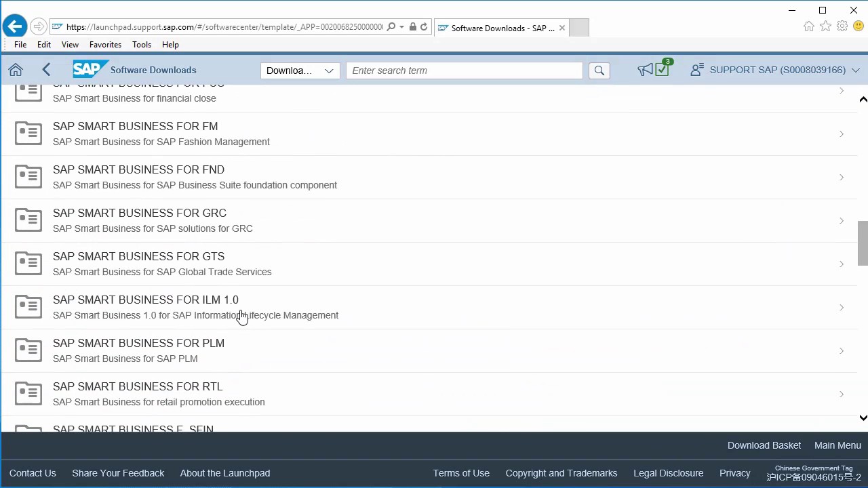
Task: Click the browser forward arrow button
Action: click(x=39, y=27)
